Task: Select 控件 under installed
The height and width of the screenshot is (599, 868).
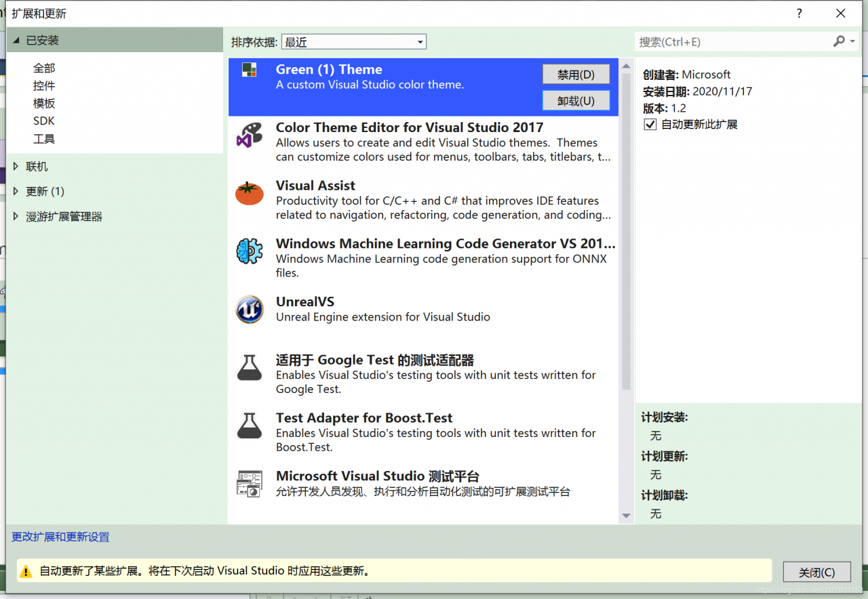Action: tap(44, 86)
